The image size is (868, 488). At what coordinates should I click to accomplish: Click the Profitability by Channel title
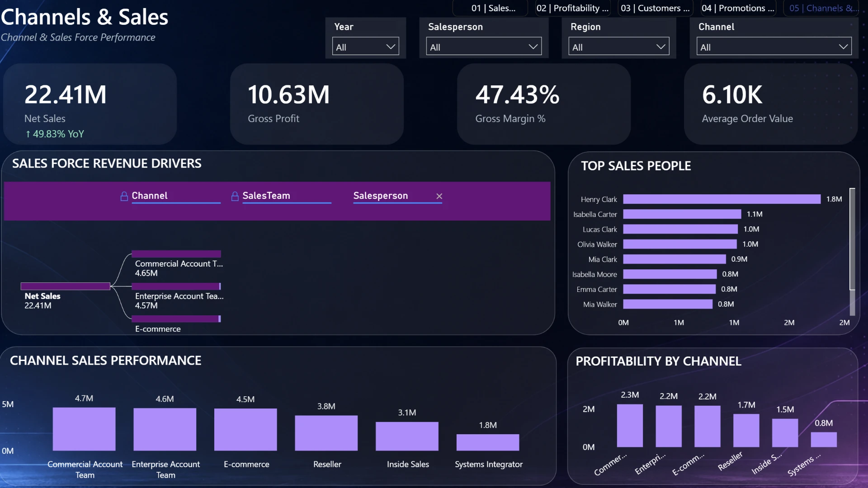click(658, 361)
